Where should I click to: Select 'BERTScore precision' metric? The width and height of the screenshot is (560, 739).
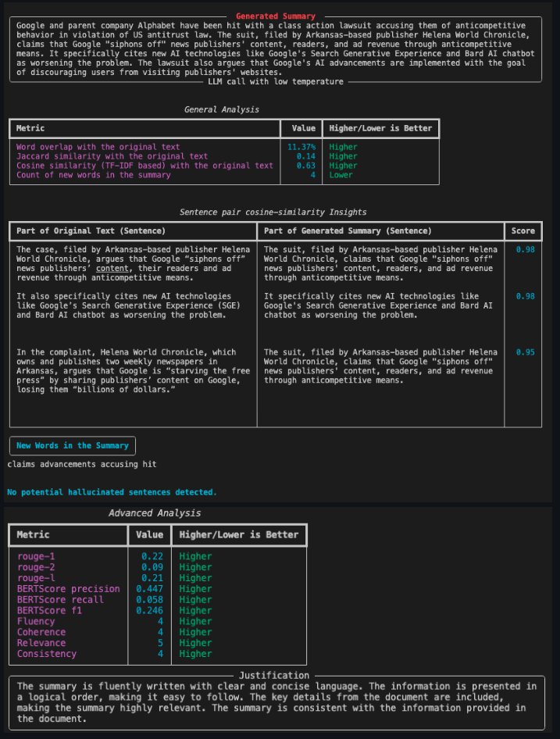69,589
